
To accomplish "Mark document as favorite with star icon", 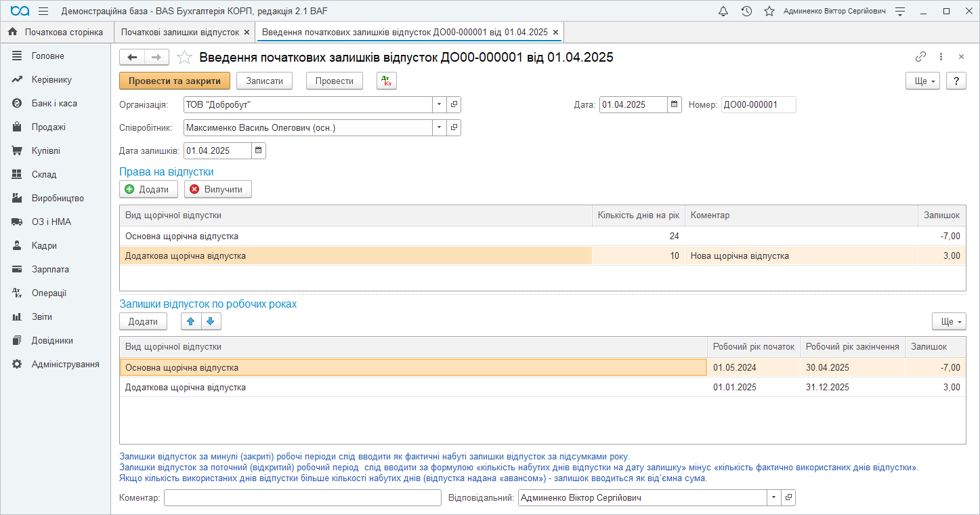I will [184, 58].
